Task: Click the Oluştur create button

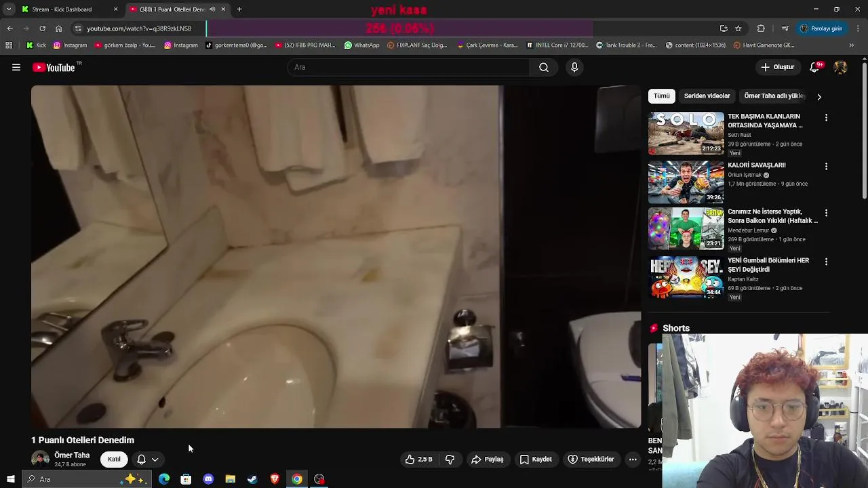Action: coord(777,67)
